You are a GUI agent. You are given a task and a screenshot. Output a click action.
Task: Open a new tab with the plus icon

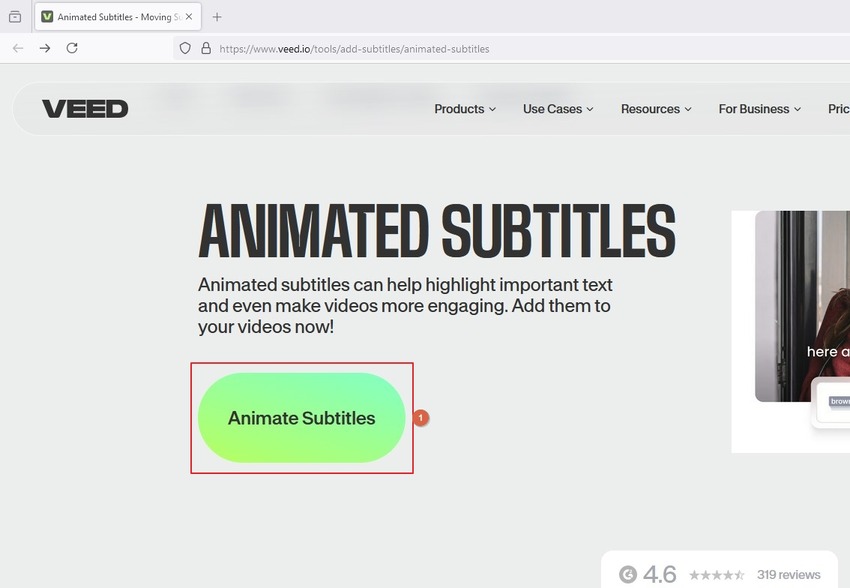(x=217, y=17)
